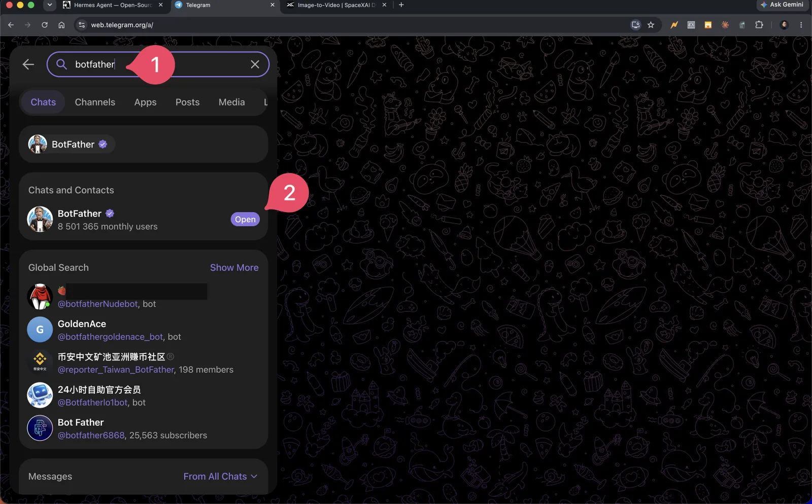Open the @reporter_Taiwan_BotFather group result
This screenshot has height=504, width=812.
143,363
